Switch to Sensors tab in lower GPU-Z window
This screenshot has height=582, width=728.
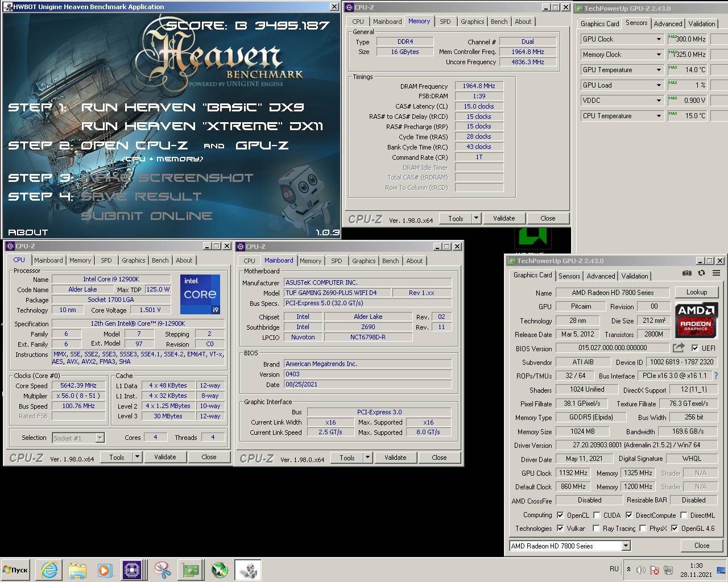point(569,276)
